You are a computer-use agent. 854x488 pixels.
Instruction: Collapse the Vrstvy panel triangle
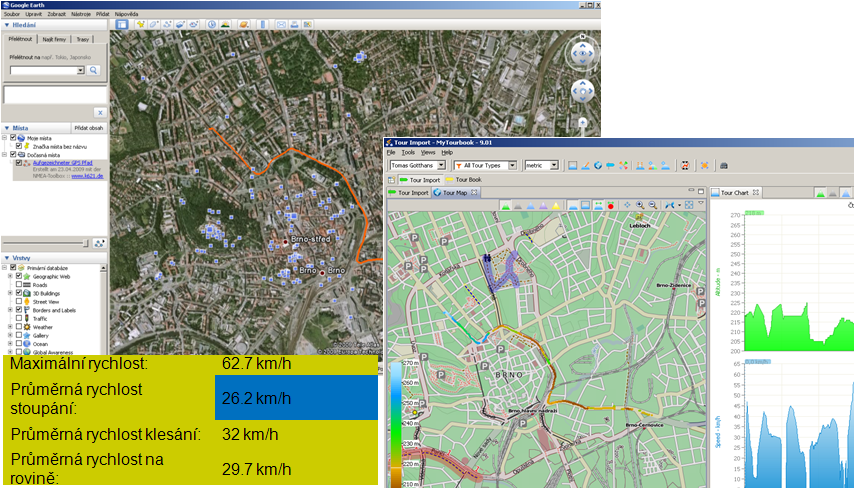pos(7,258)
